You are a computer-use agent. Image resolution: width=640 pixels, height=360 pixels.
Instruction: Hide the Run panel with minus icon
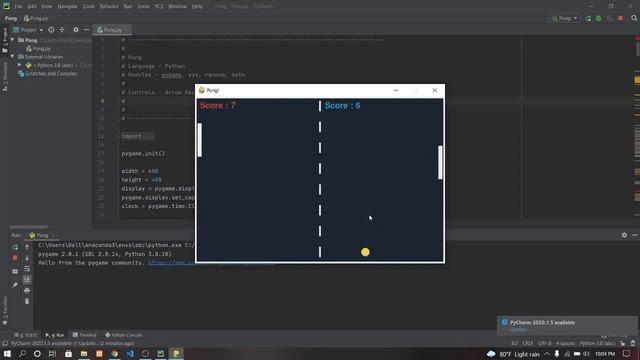coord(635,235)
